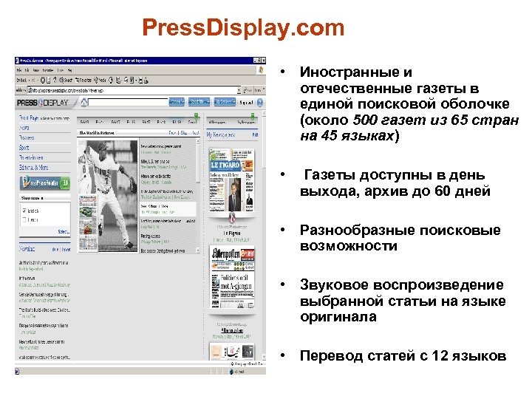Viewport: 532px width, 399px height.
Task: Click the Aftenposten title link under its thumbnail
Action: [x=232, y=330]
